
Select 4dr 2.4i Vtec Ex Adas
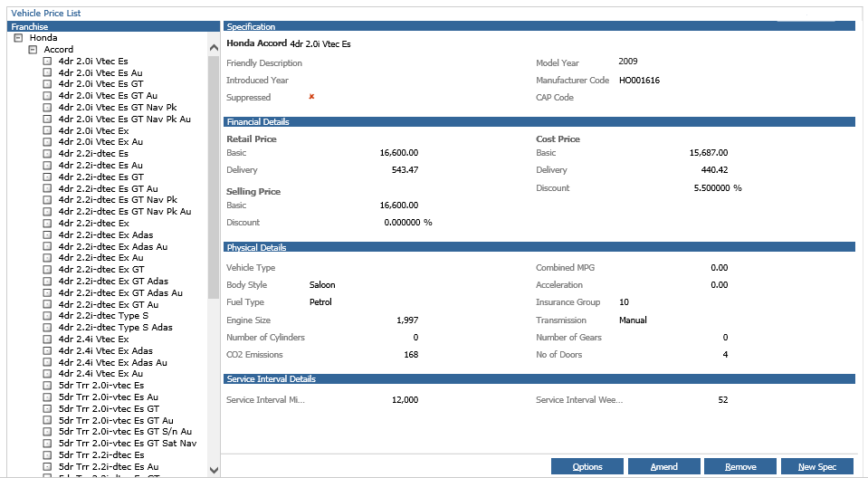(x=106, y=350)
